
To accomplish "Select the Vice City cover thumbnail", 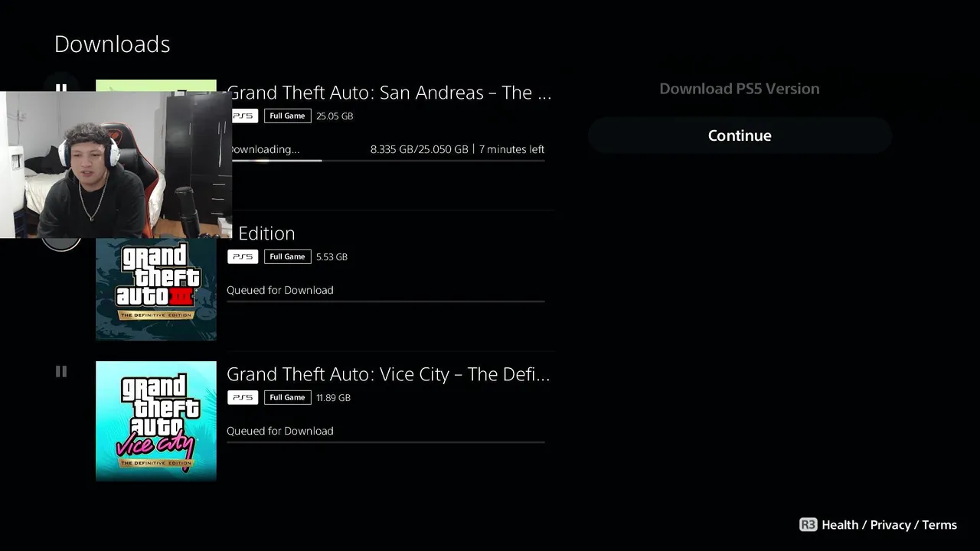I will point(156,421).
